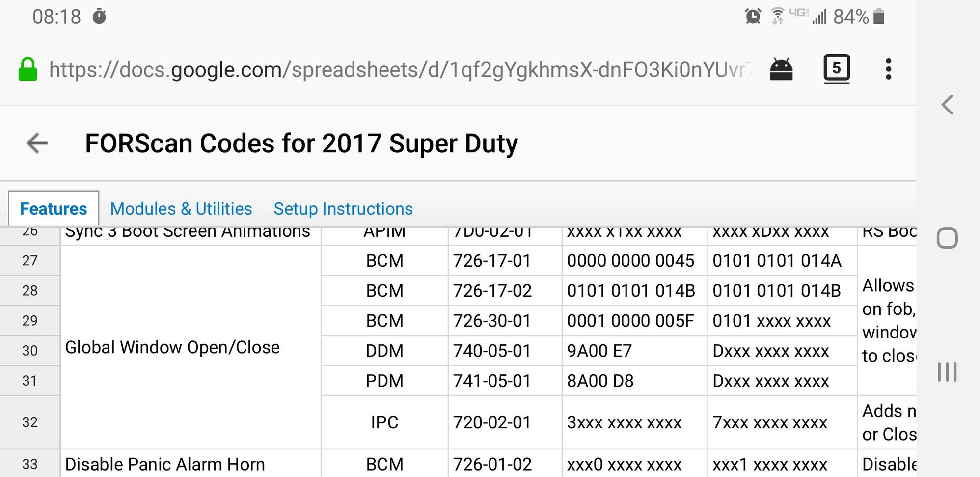The width and height of the screenshot is (980, 477).
Task: Switch to the Features sheet tab
Action: (54, 209)
